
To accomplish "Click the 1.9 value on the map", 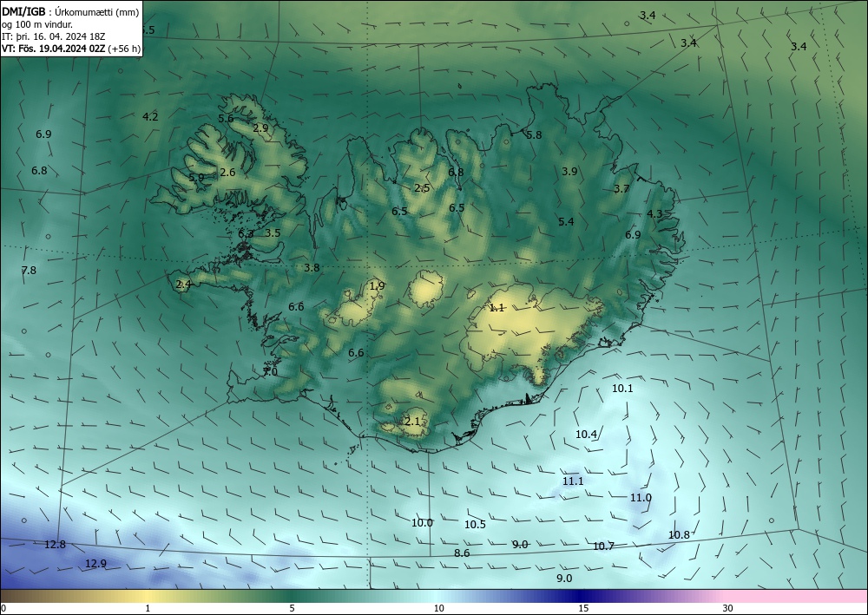I will point(377,286).
